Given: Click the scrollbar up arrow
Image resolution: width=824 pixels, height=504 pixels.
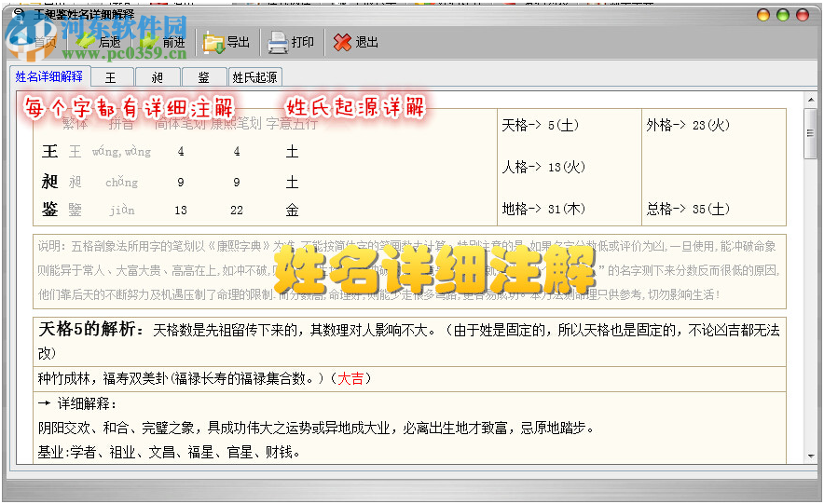Looking at the screenshot, I should (x=811, y=100).
